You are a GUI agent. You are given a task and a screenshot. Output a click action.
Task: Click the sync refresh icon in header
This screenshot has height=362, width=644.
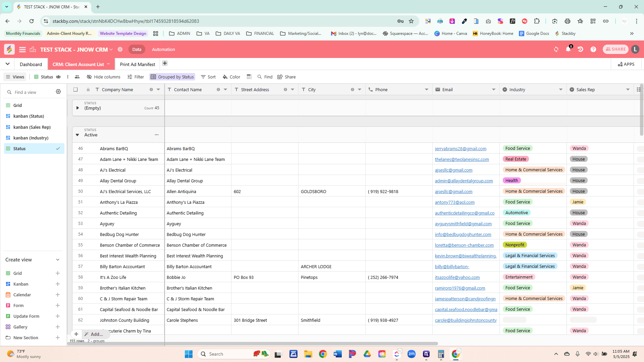click(x=556, y=49)
